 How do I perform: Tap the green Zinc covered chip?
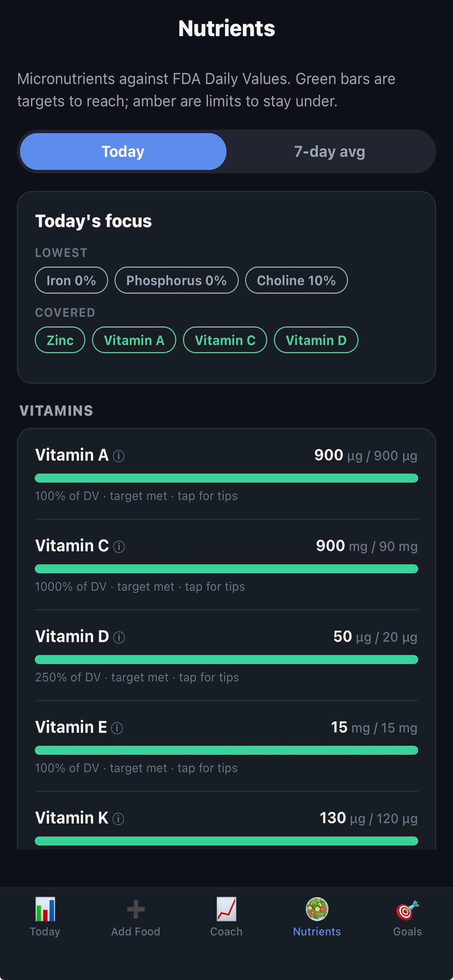click(60, 340)
